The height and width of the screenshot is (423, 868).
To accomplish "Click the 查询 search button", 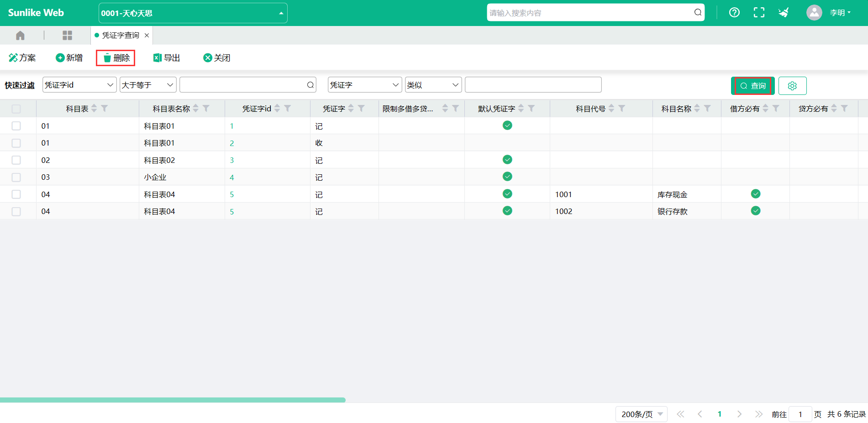I will pos(752,86).
